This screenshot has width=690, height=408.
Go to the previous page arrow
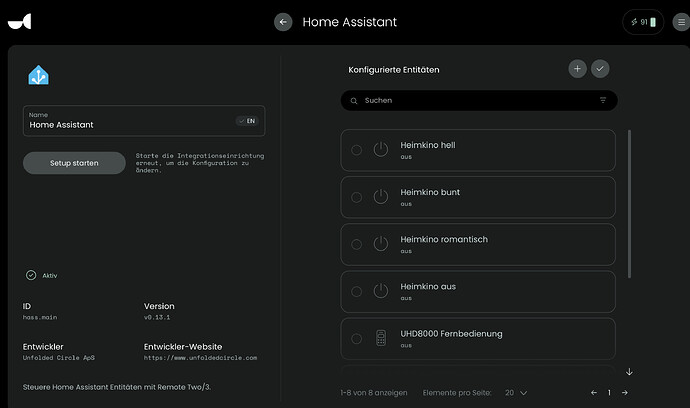(594, 393)
